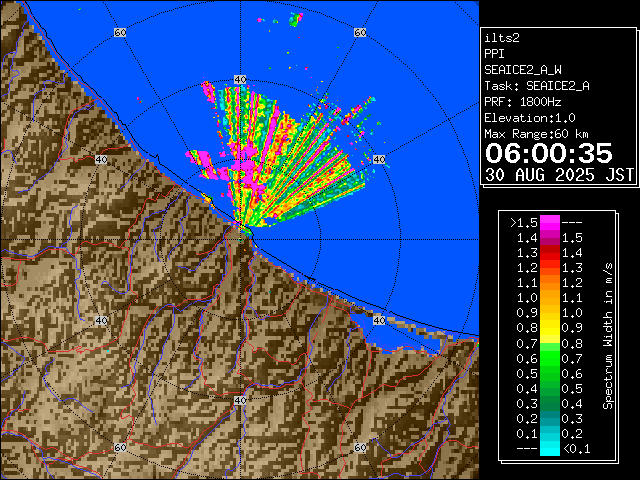Click the 40 km ring label north of radar
Viewport: 640px width, 480px height.
(239, 79)
